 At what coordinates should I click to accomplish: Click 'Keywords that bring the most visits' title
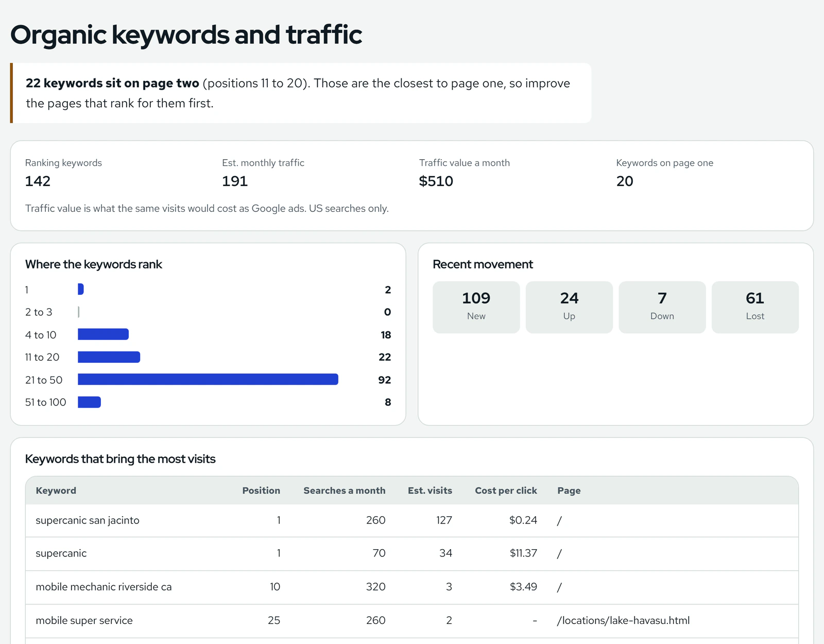click(x=121, y=459)
